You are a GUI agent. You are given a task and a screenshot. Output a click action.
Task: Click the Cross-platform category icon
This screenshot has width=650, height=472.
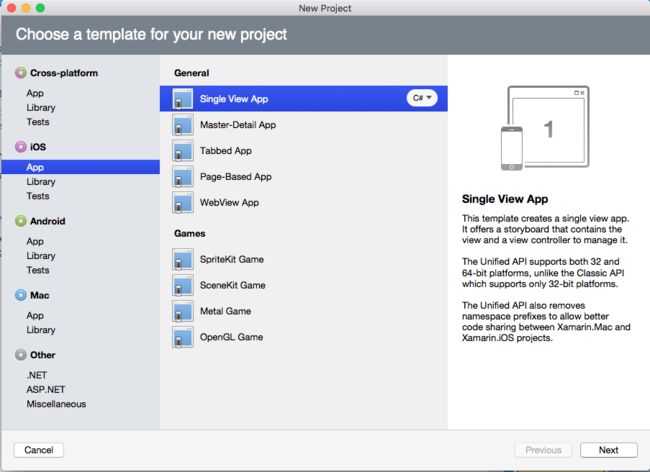[21, 73]
